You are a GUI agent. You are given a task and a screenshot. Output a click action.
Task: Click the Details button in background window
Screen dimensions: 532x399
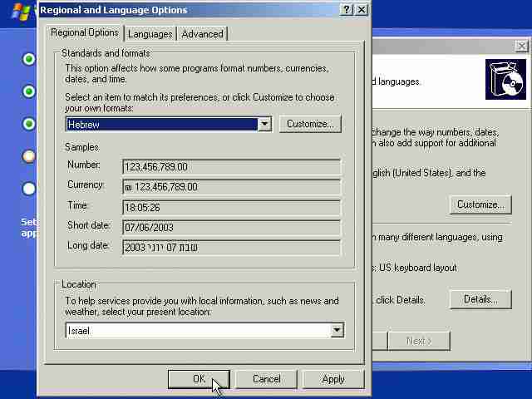480,299
